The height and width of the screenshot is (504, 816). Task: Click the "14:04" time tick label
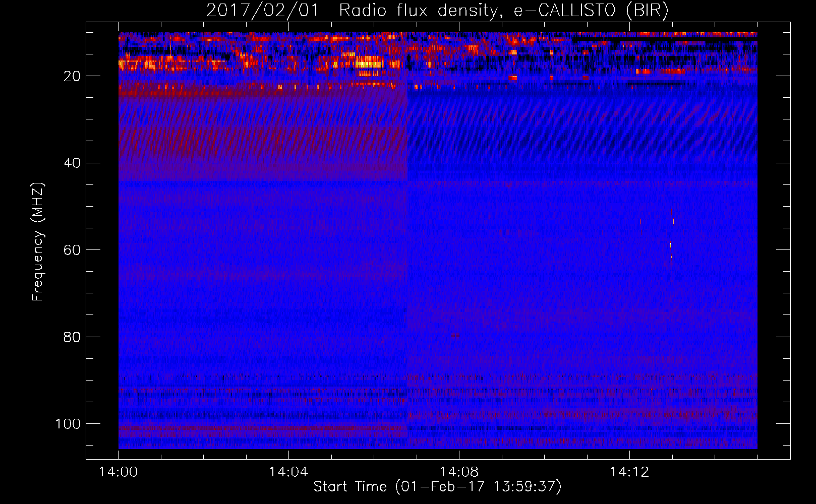(288, 472)
